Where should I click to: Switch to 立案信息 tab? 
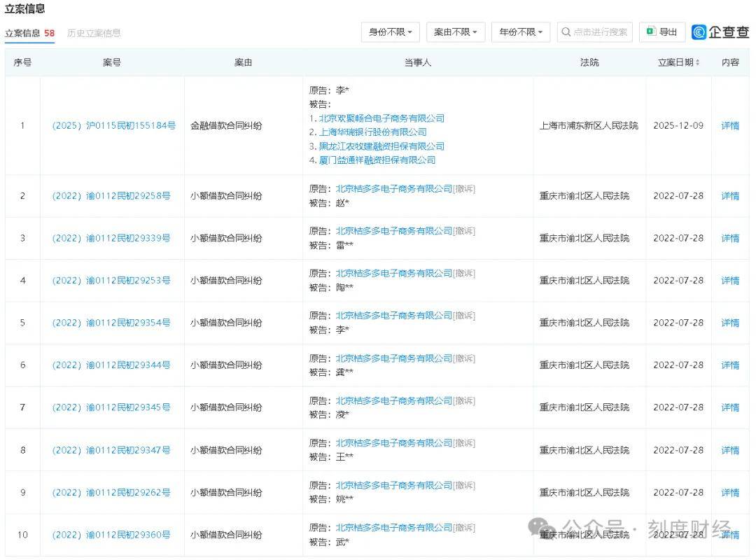click(x=29, y=34)
